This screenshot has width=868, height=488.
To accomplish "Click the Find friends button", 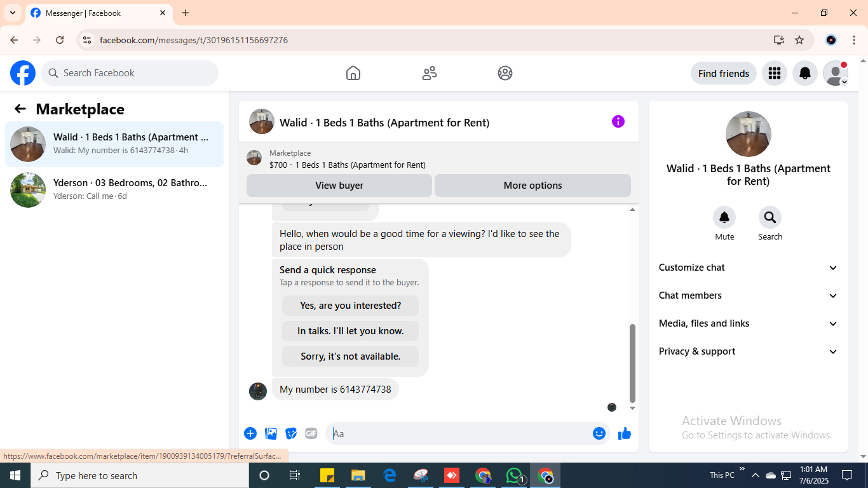I will [x=724, y=73].
